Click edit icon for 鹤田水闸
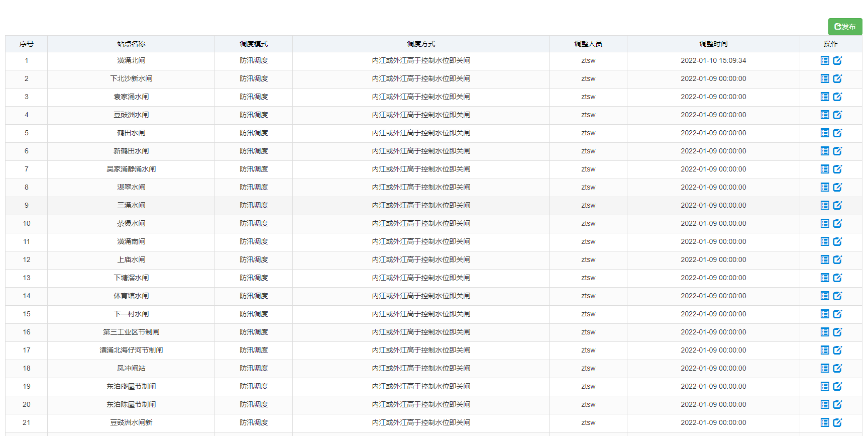The height and width of the screenshot is (436, 868). pyautogui.click(x=837, y=133)
